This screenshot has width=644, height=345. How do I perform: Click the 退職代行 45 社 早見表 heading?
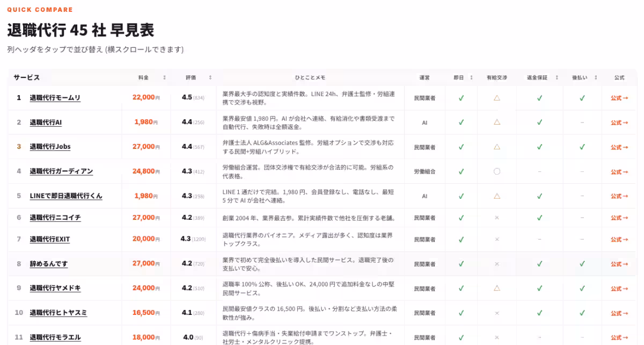click(80, 30)
